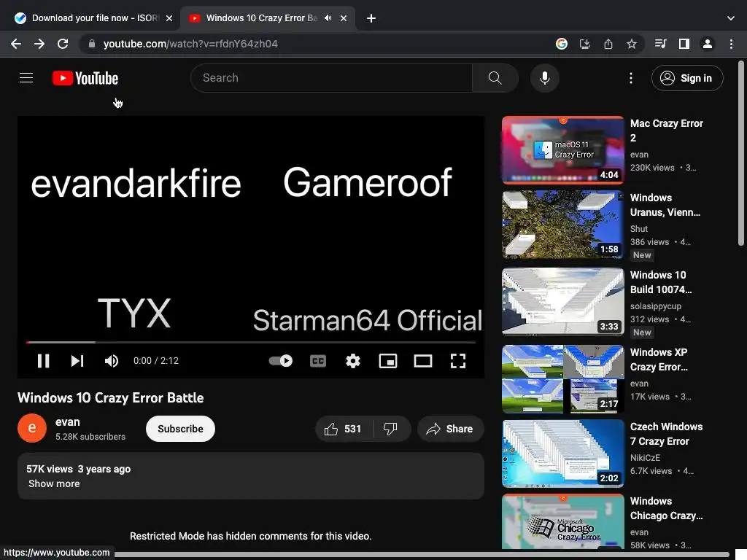
Task: Open Windows 10 Build 10074 thumbnail
Action: (x=562, y=301)
